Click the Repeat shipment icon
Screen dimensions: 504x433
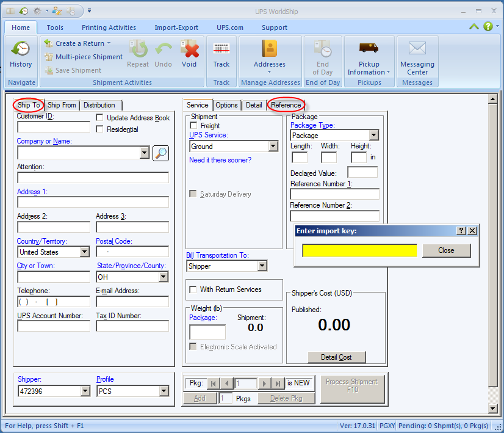point(139,49)
